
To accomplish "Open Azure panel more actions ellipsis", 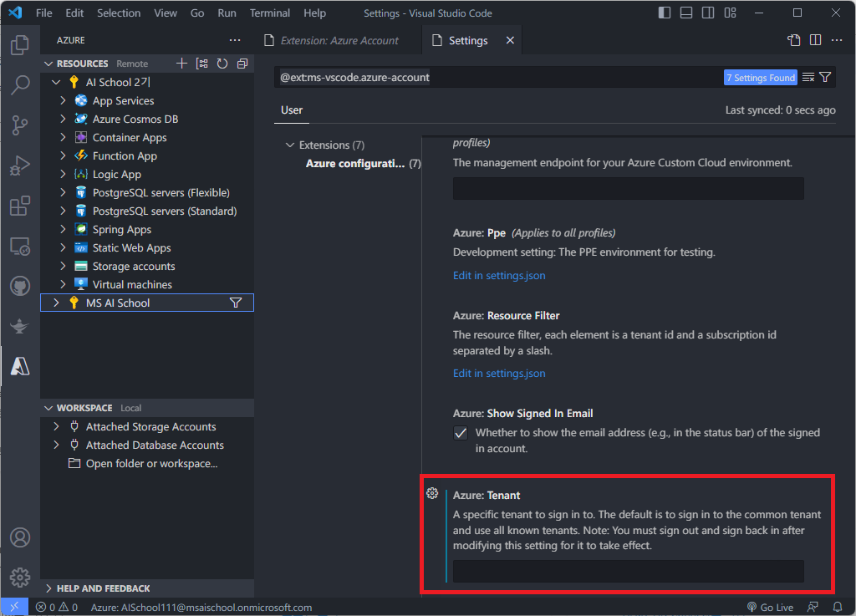I will [x=235, y=40].
